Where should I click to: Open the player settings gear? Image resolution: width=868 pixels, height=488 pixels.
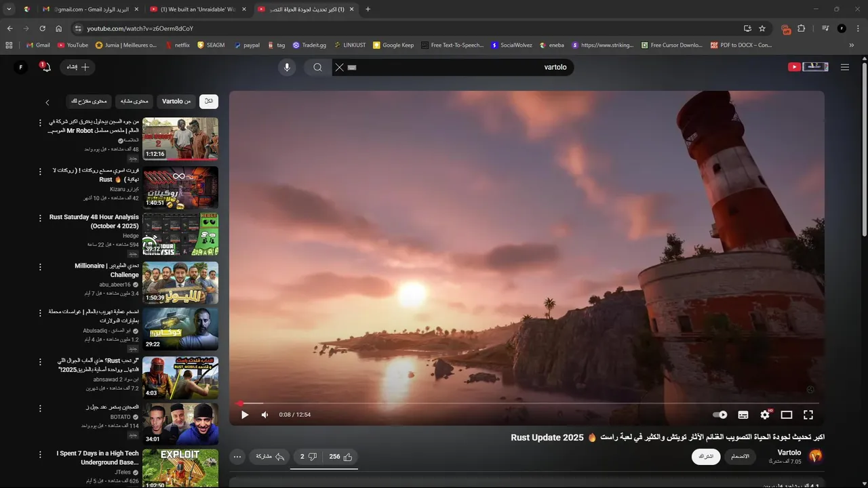tap(765, 415)
